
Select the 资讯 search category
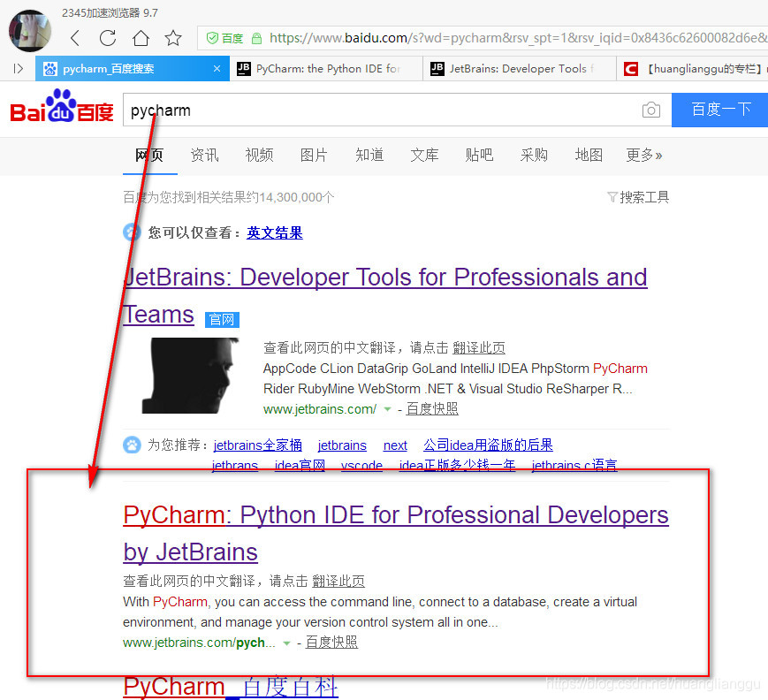pyautogui.click(x=205, y=155)
